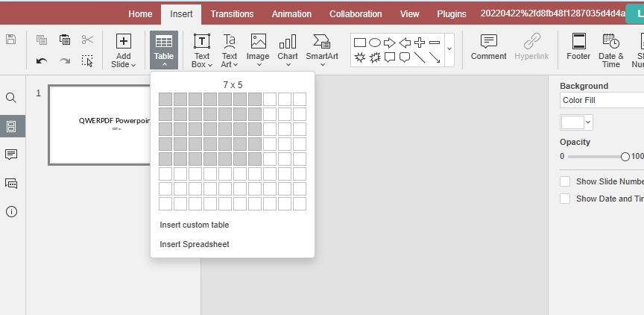Select the rectangular callout shape
Screen dimensions: 644x315
tap(389, 57)
